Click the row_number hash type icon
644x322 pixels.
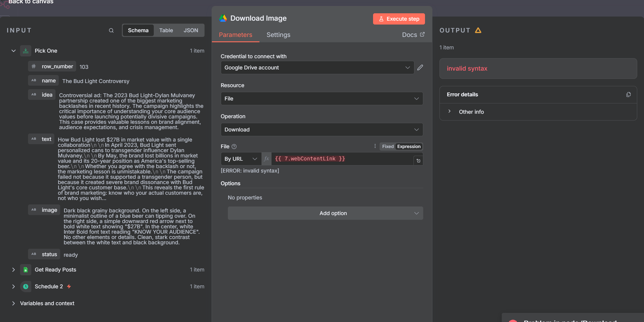point(34,66)
